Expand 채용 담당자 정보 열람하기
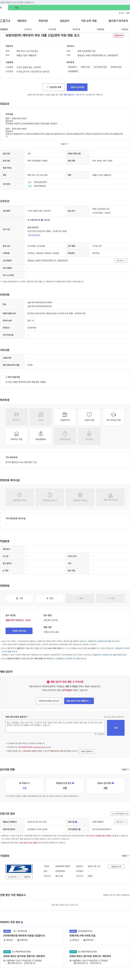This screenshot has width=130, height=980. pyautogui.click(x=79, y=701)
